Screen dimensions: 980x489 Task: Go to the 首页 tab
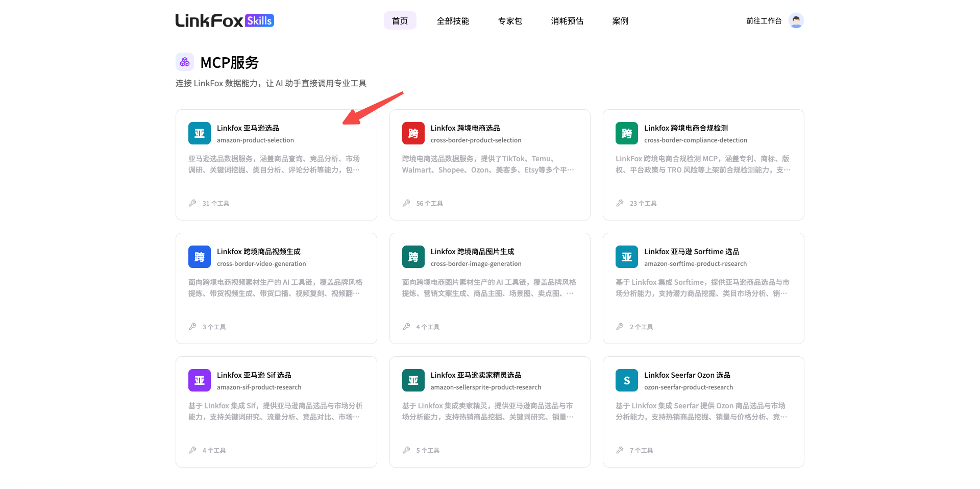click(400, 21)
